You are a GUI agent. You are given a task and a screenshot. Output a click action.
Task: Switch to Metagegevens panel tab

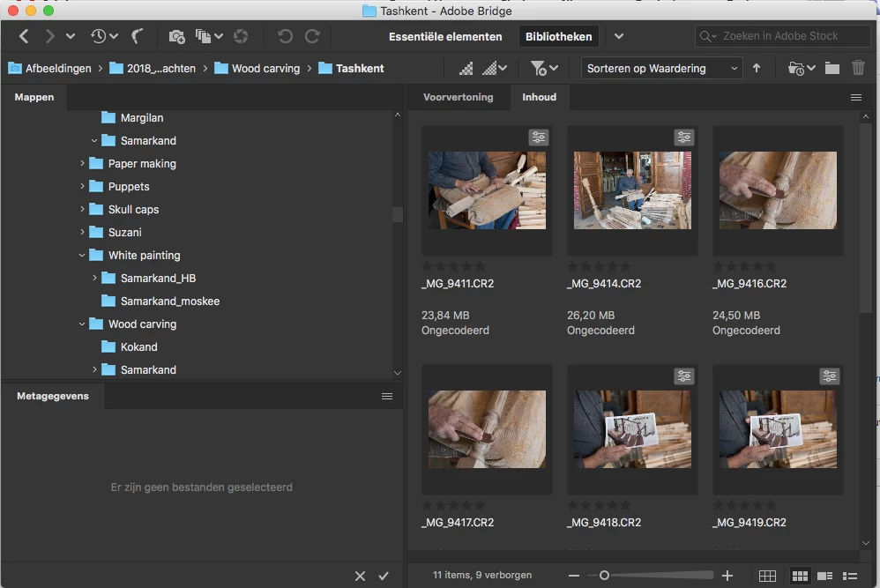[53, 396]
